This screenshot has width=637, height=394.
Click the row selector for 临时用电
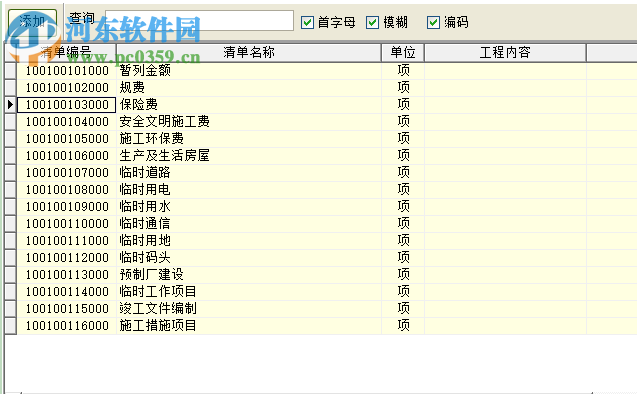pyautogui.click(x=11, y=190)
